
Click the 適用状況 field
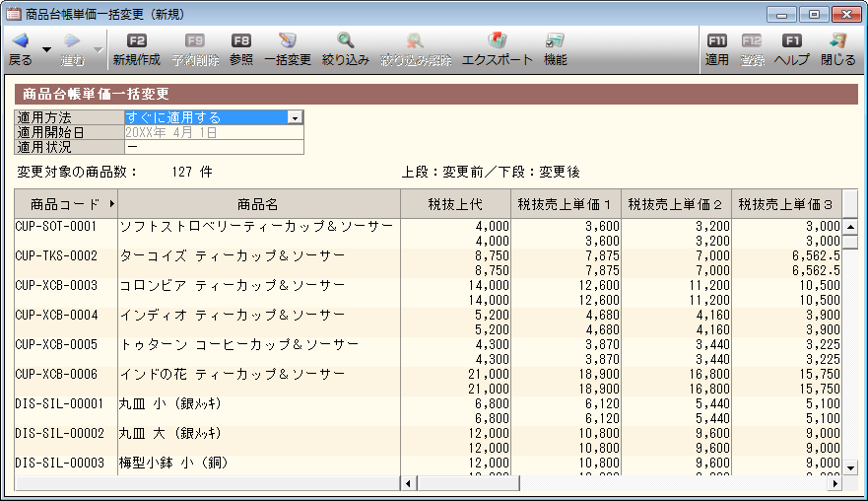[x=214, y=147]
